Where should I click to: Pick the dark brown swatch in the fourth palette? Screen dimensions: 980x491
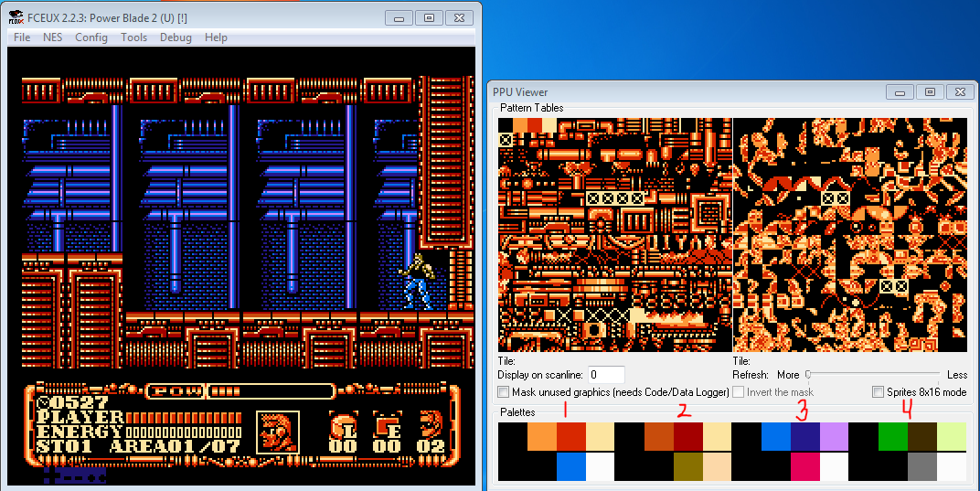tap(922, 436)
